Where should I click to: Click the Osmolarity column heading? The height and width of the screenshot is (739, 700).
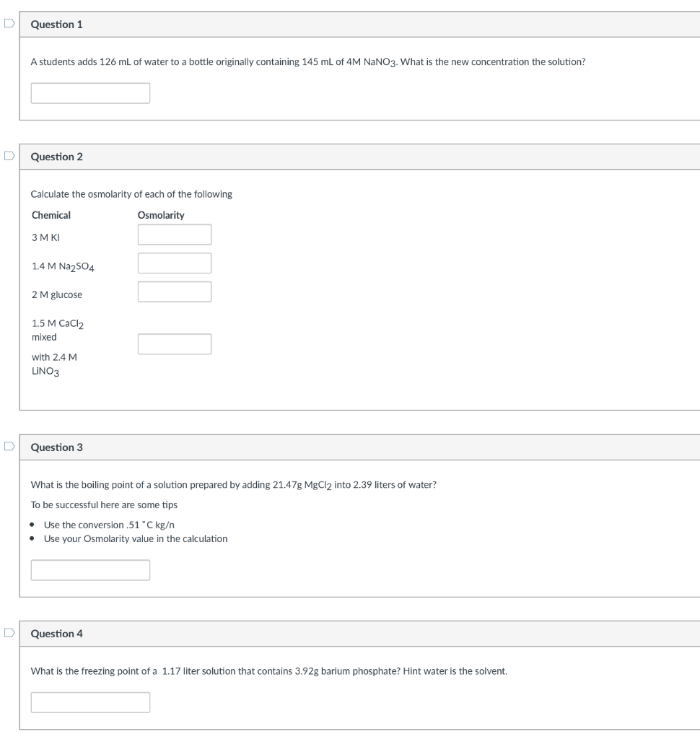pos(161,215)
